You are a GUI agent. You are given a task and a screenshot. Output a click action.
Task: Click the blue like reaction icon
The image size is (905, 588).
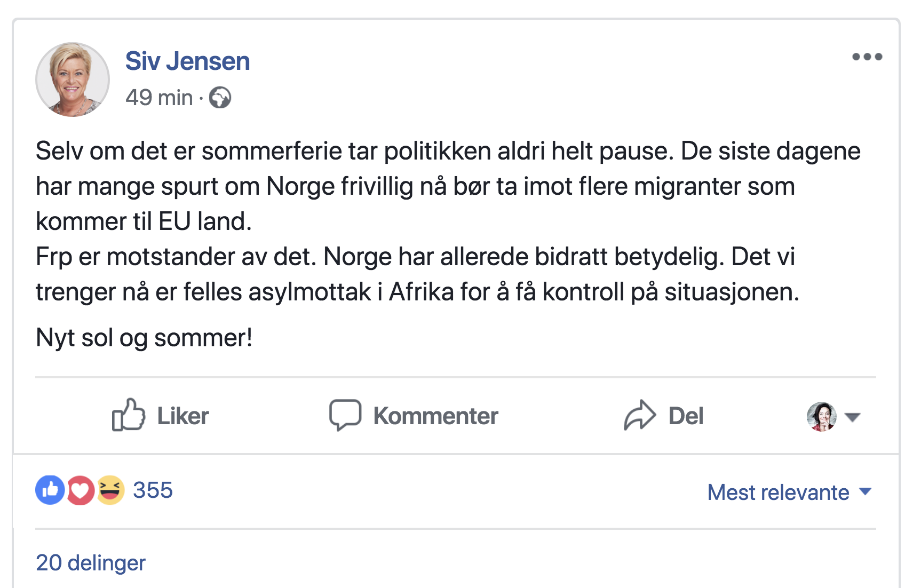(x=50, y=490)
